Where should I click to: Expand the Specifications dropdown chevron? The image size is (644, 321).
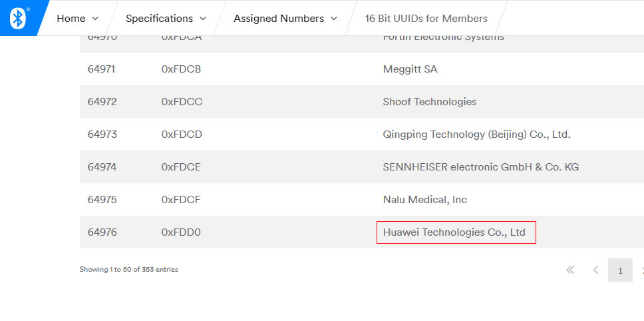[x=203, y=19]
